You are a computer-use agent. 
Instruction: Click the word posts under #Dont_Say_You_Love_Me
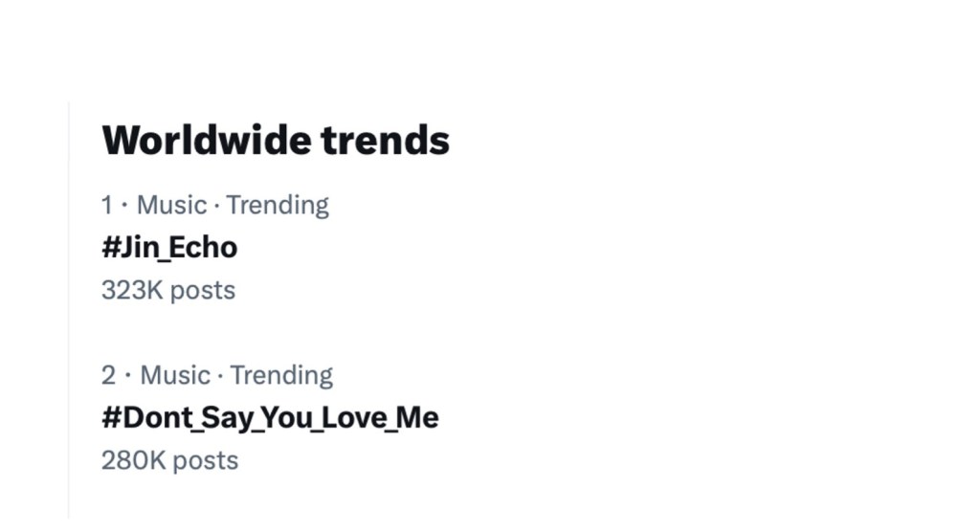(206, 460)
